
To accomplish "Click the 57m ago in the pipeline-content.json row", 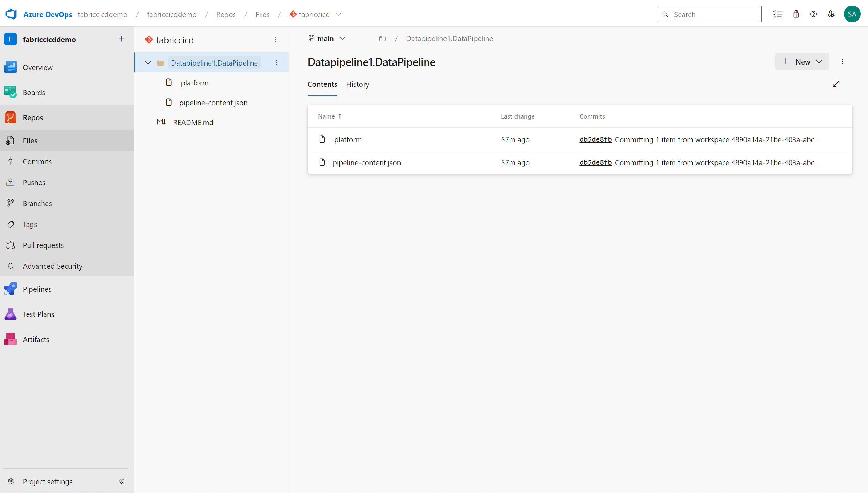I will 515,162.
